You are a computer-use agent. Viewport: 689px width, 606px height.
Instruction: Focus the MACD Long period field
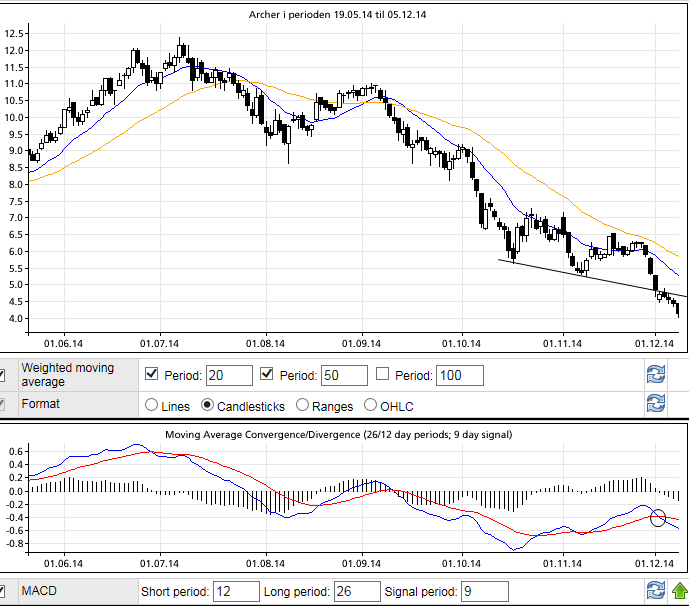click(x=357, y=592)
